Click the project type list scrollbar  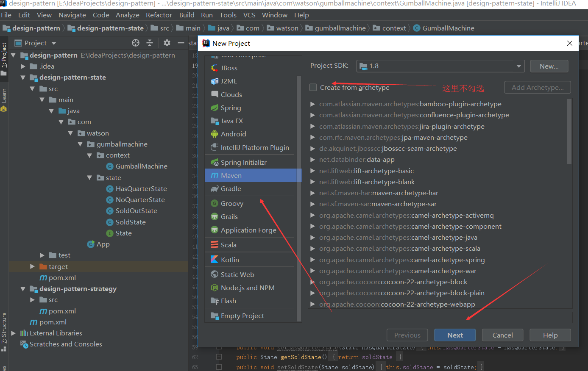pyautogui.click(x=299, y=198)
